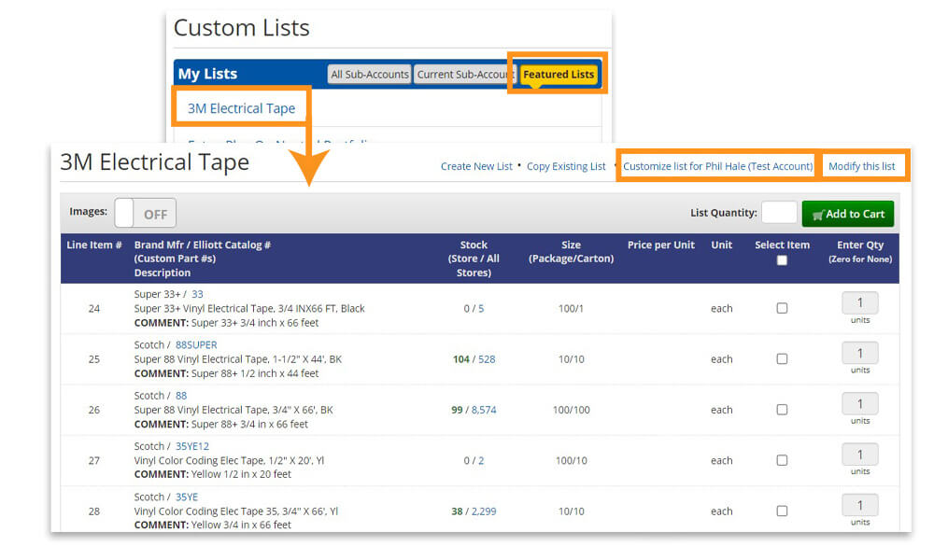Click the Price per Unit column header
This screenshot has width=934, height=560.
pyautogui.click(x=661, y=245)
